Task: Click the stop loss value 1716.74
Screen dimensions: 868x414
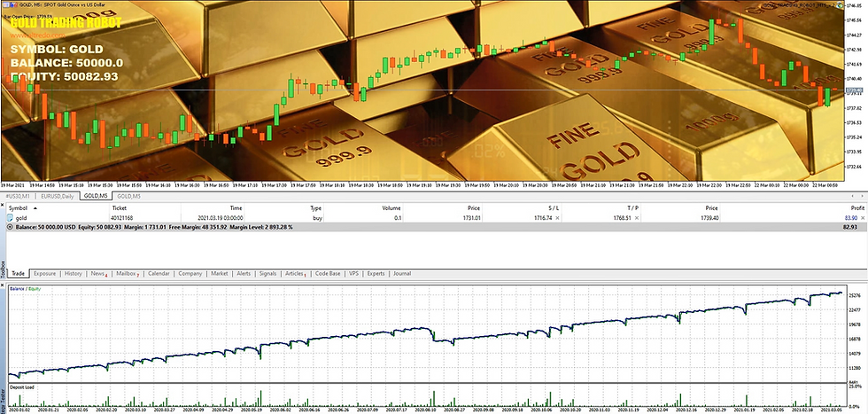Action: [542, 218]
